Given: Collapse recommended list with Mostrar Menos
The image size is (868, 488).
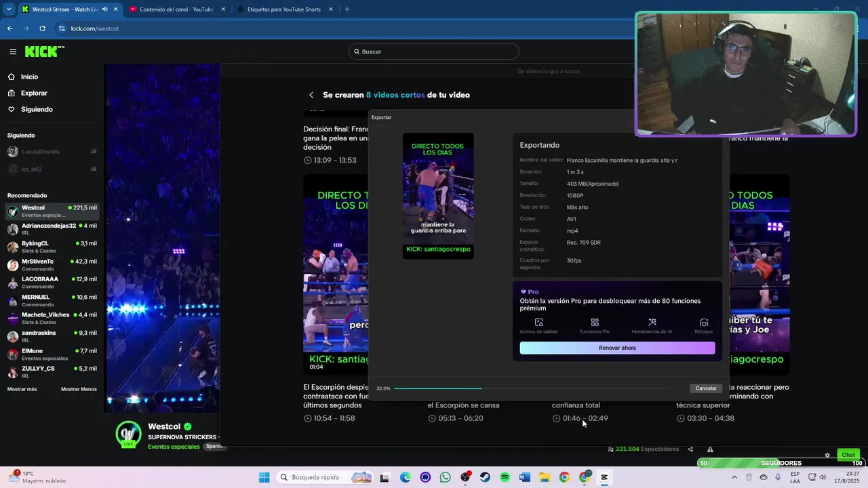Looking at the screenshot, I should (79, 389).
